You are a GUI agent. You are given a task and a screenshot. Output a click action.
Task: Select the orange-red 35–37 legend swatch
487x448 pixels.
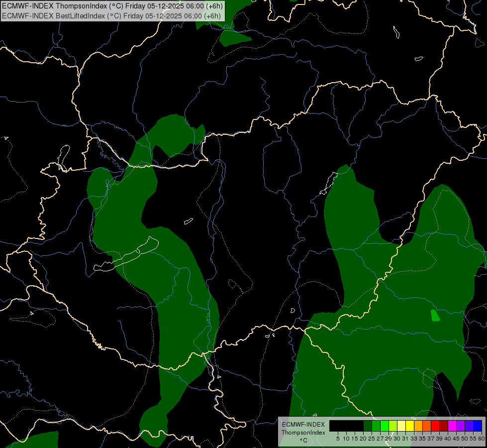427,426
